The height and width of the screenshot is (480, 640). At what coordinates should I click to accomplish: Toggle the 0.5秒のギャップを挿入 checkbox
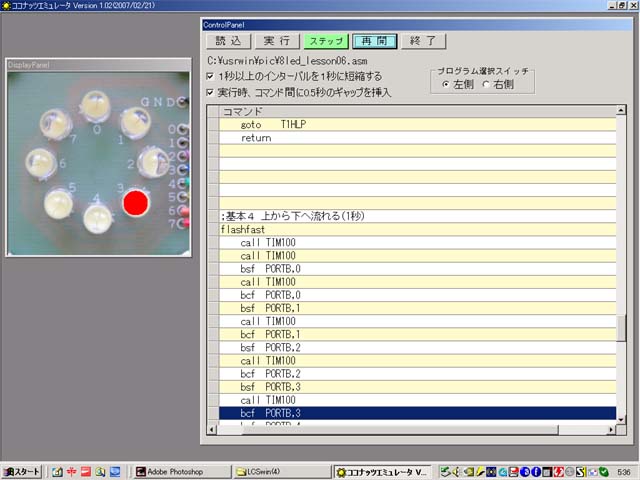[x=209, y=92]
